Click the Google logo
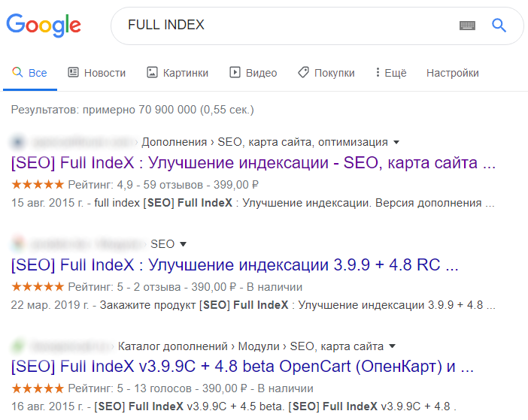 44,26
